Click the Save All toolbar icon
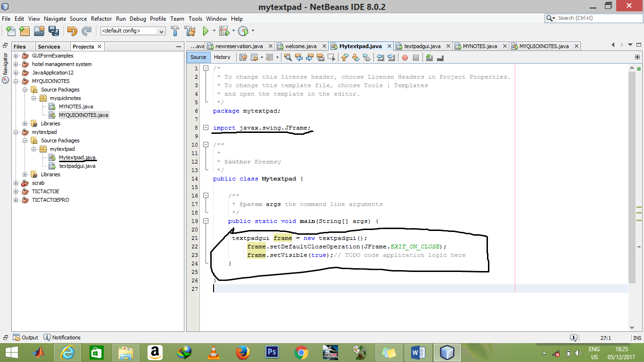 (53, 31)
